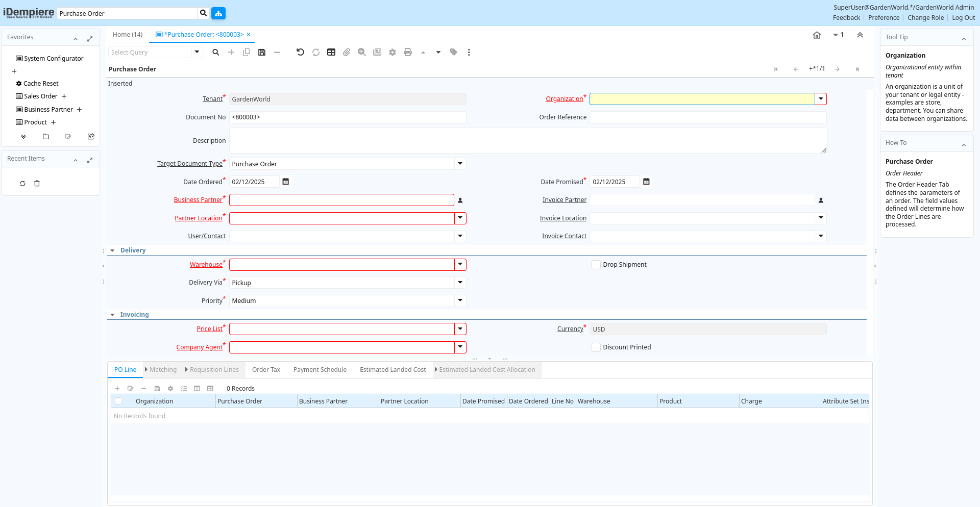Open the Find record magnifier icon

coord(216,52)
